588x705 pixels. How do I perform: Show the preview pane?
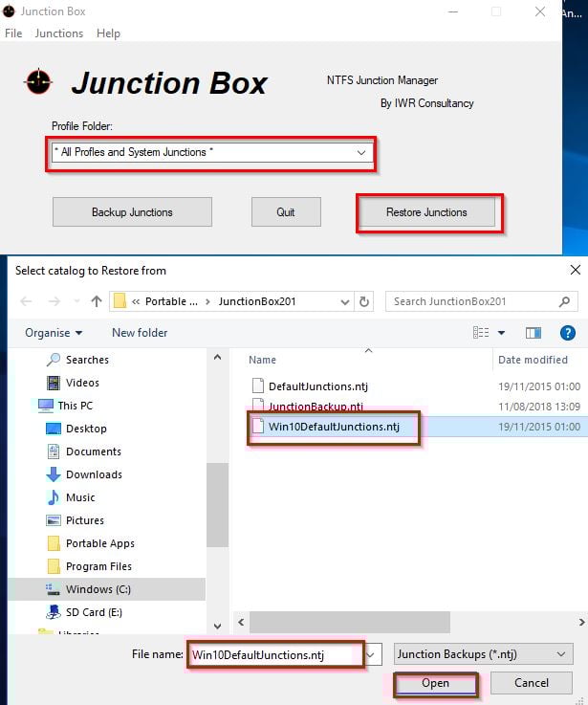[534, 333]
